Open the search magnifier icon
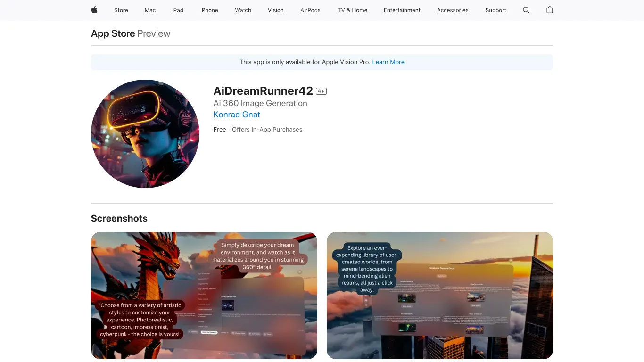644x362 pixels. 526,10
